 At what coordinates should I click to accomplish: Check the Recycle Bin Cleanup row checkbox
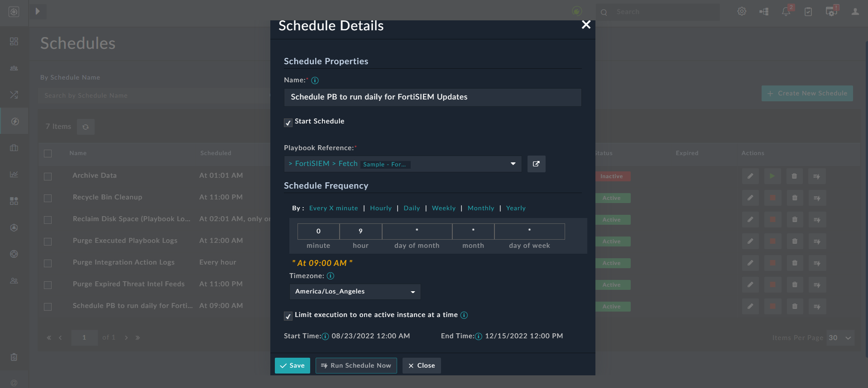[48, 198]
